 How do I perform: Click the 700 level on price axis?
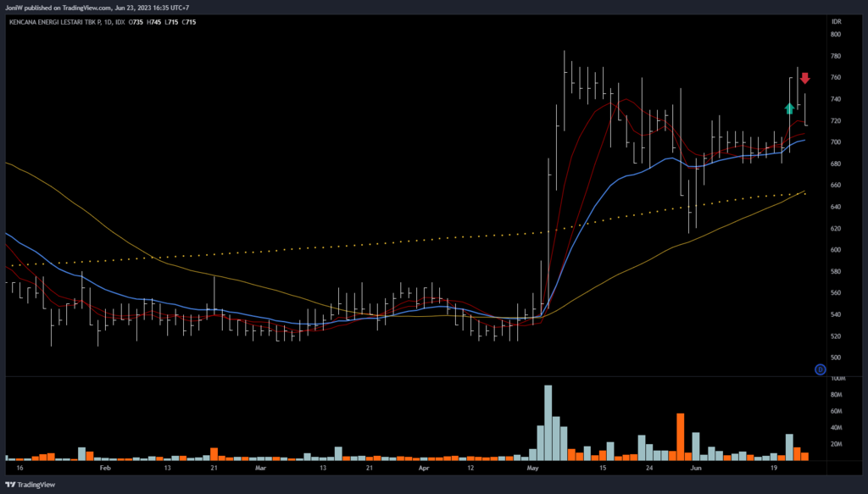point(835,142)
